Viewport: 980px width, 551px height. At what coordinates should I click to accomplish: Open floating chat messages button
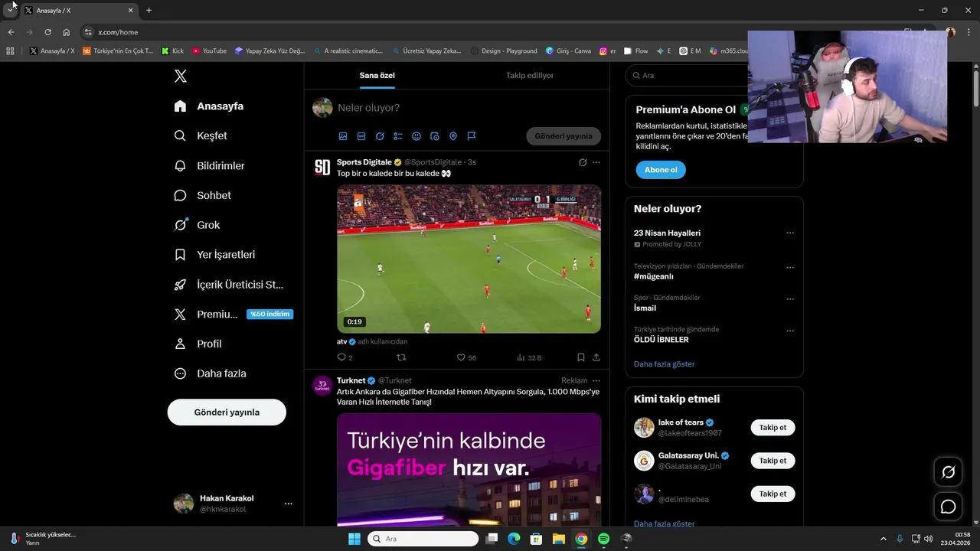(x=948, y=507)
